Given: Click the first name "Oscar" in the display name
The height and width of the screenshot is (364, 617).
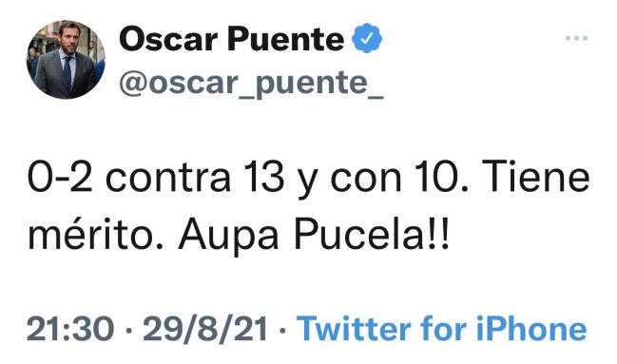Looking at the screenshot, I should pos(168,39).
